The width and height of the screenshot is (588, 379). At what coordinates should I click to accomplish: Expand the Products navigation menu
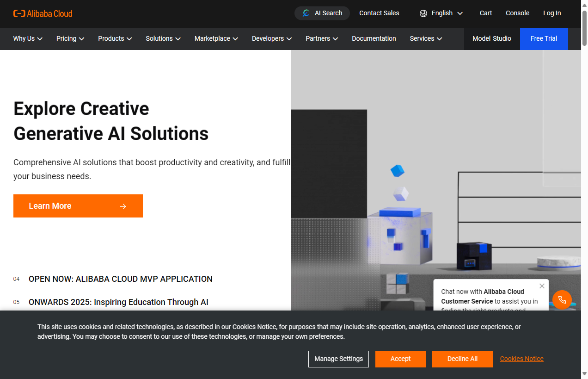pyautogui.click(x=114, y=39)
